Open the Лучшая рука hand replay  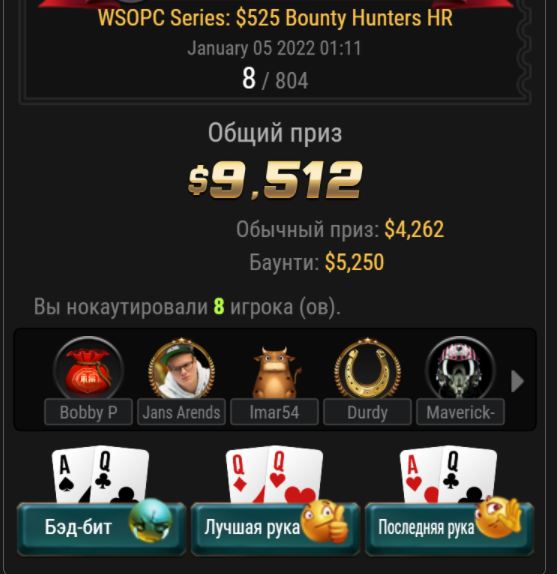pyautogui.click(x=275, y=528)
